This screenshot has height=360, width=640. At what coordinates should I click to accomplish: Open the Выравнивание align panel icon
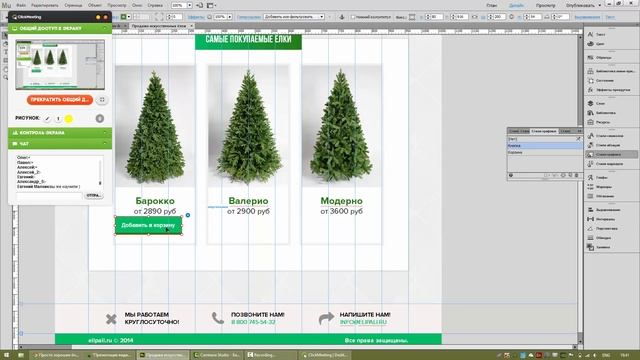pyautogui.click(x=590, y=209)
